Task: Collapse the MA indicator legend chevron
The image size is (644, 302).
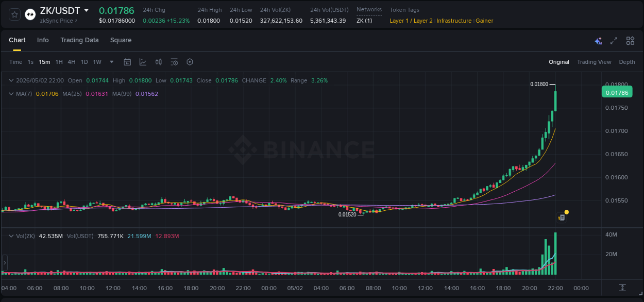Action: tap(11, 94)
